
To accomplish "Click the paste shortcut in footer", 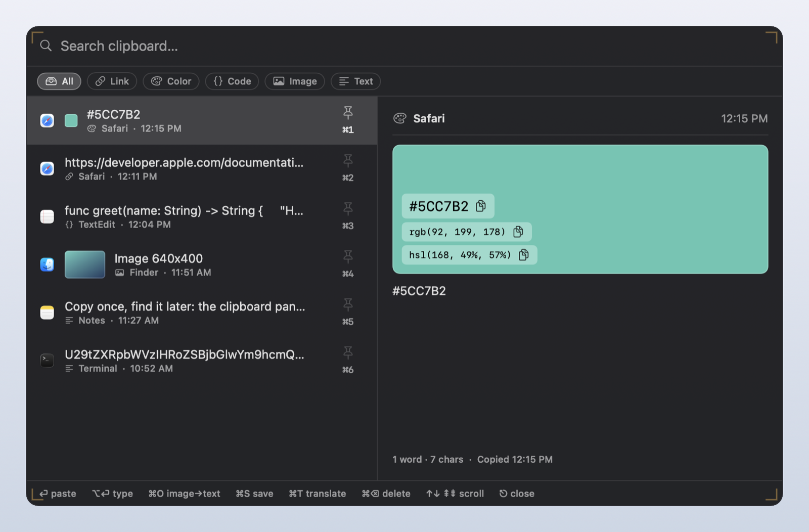I will tap(58, 494).
